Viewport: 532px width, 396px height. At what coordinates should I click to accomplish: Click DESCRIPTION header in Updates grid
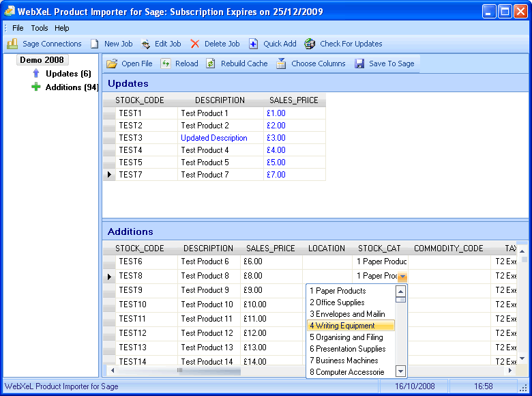click(220, 100)
